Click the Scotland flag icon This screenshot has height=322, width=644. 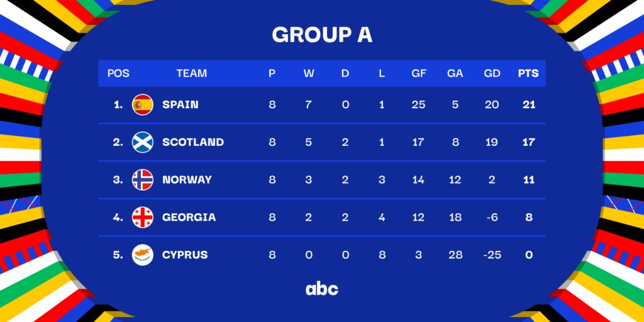(x=143, y=142)
